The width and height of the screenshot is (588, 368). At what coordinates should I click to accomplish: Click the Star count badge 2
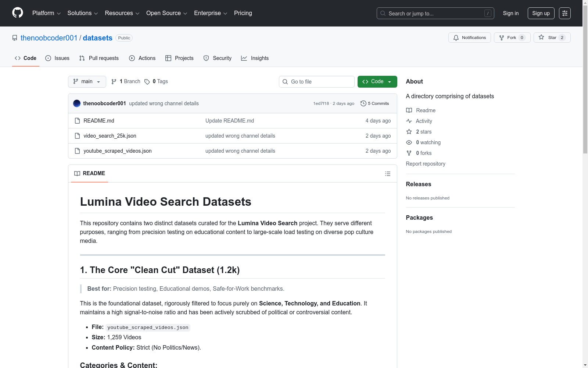562,38
